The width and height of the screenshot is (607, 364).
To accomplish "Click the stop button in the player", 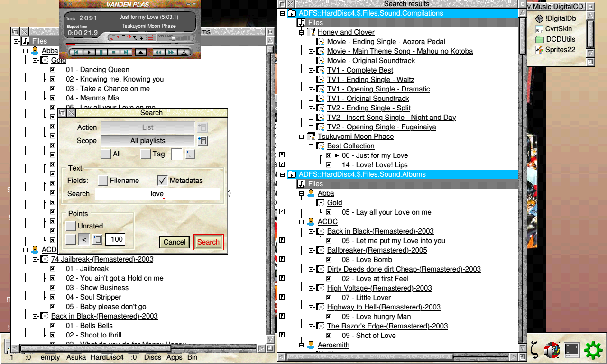I will point(113,52).
